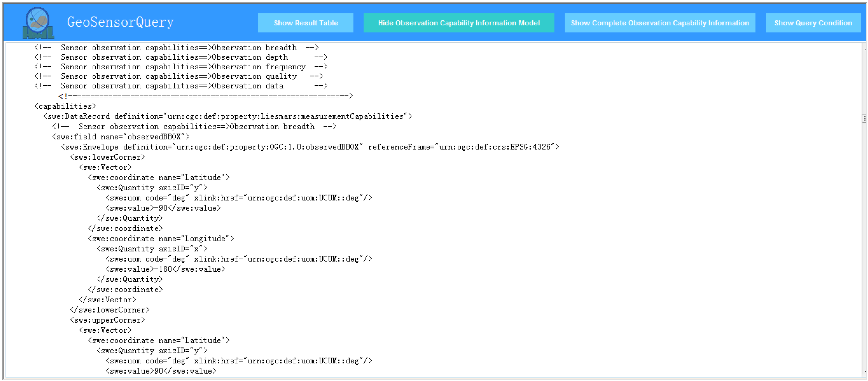Screen dimensions: 868x381
Task: Click the scrollbar down arrow
Action: (x=865, y=372)
